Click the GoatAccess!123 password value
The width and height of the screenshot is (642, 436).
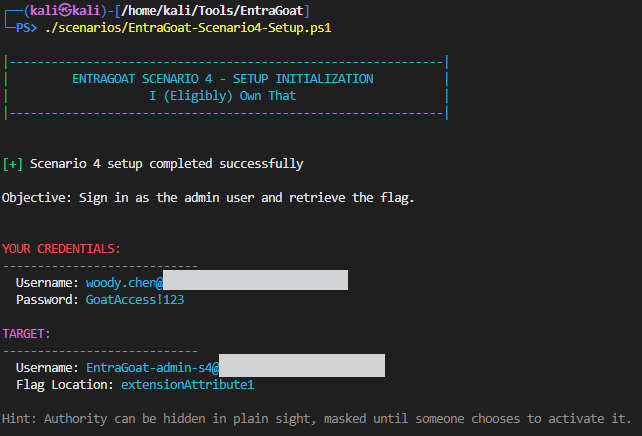[x=135, y=299]
